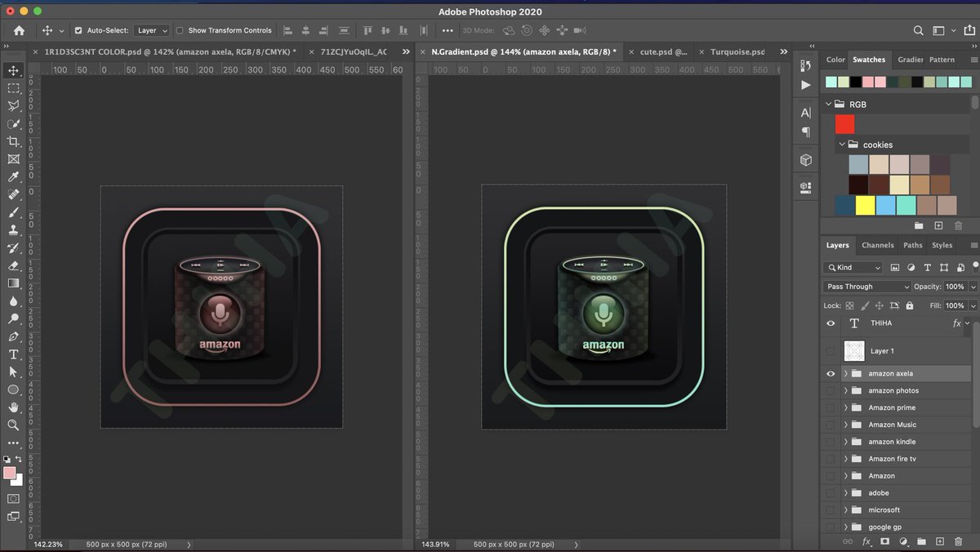The image size is (980, 552).
Task: Select the Zoom tool
Action: click(14, 425)
